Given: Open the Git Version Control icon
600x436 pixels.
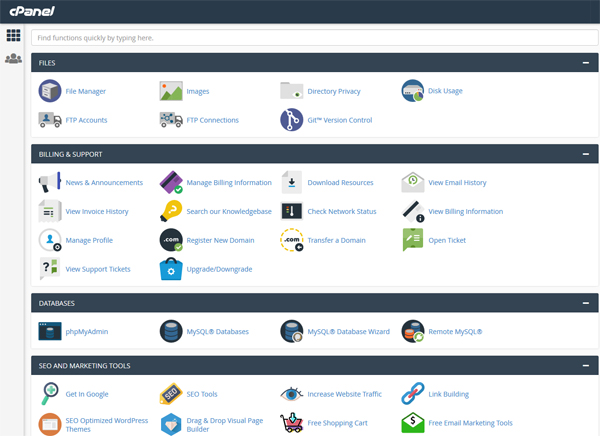Looking at the screenshot, I should point(292,120).
